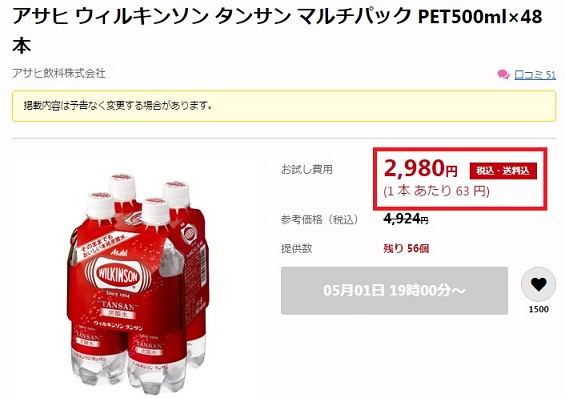Click the 4,924円 reference price
This screenshot has height=398, width=565.
406,218
